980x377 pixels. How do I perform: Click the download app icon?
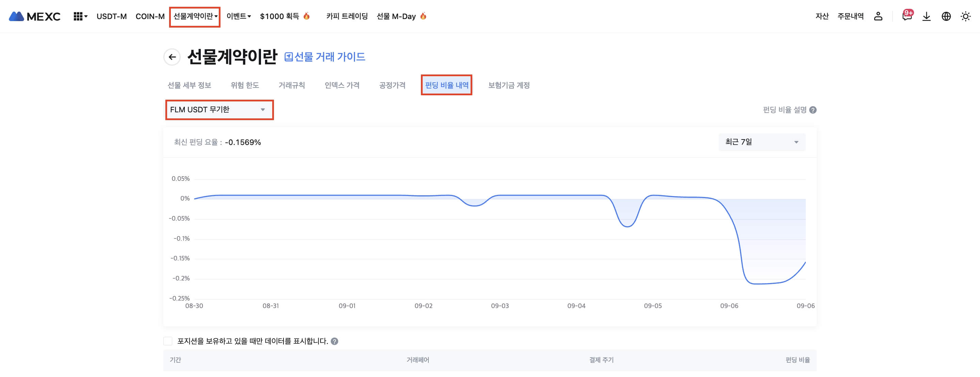(x=926, y=16)
